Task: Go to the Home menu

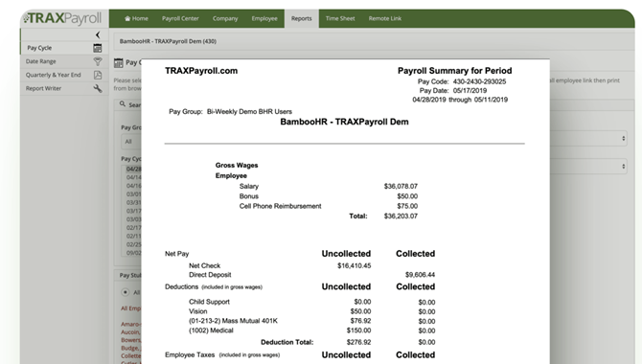Action: point(136,18)
